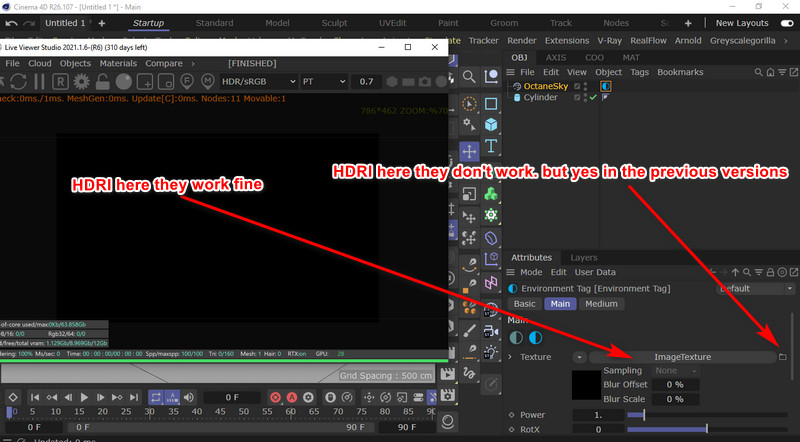Click the Blur Offset value field

[676, 384]
